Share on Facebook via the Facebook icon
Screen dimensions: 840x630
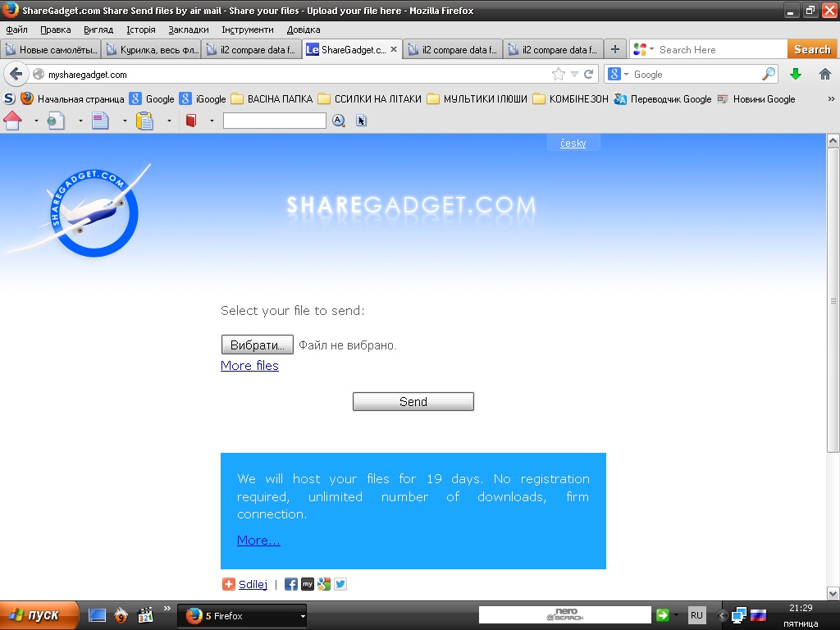click(290, 584)
